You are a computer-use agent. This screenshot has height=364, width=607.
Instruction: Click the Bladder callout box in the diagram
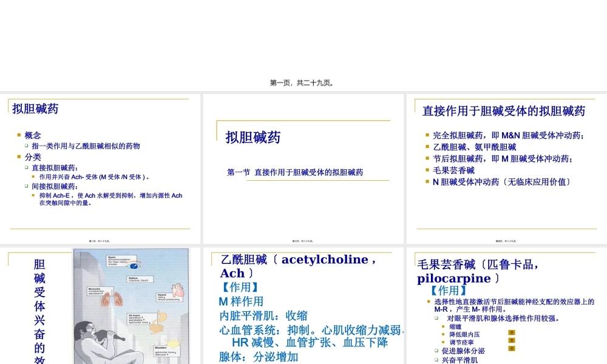[x=166, y=351]
